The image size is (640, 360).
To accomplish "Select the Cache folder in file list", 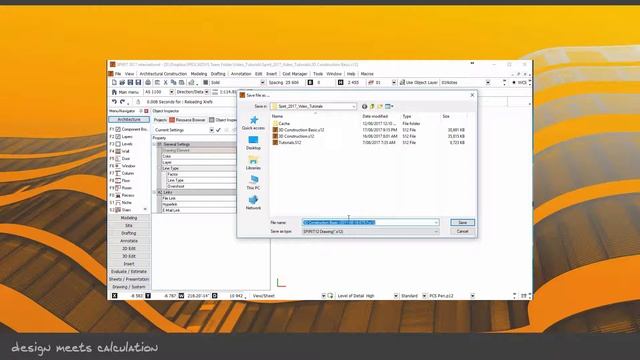I will click(281, 123).
